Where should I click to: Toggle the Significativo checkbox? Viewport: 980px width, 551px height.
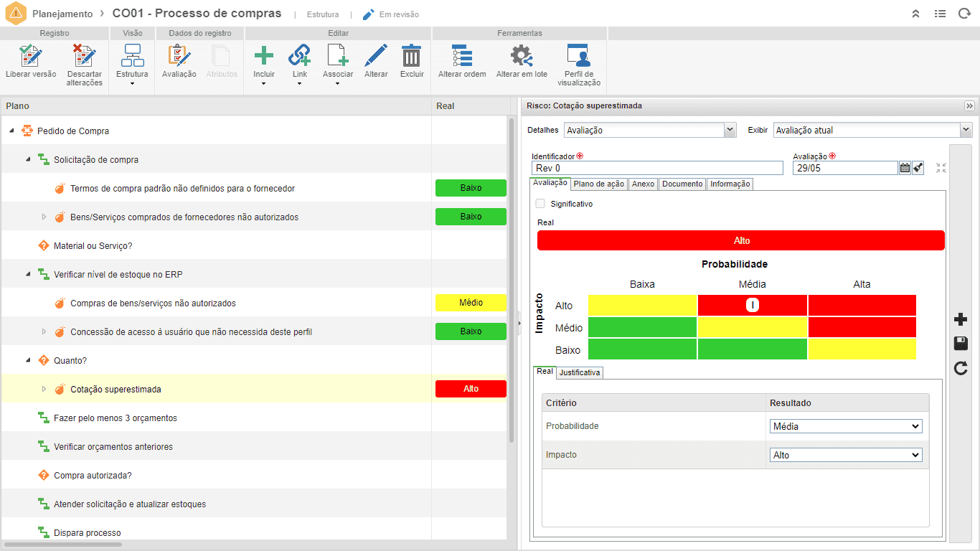pyautogui.click(x=540, y=204)
